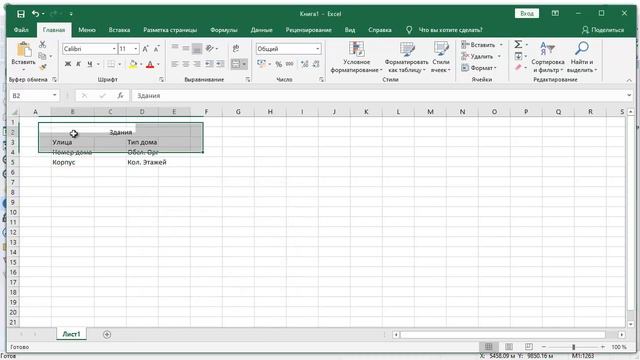Open the font size 11 dropdown
The image size is (640, 360).
136,49
